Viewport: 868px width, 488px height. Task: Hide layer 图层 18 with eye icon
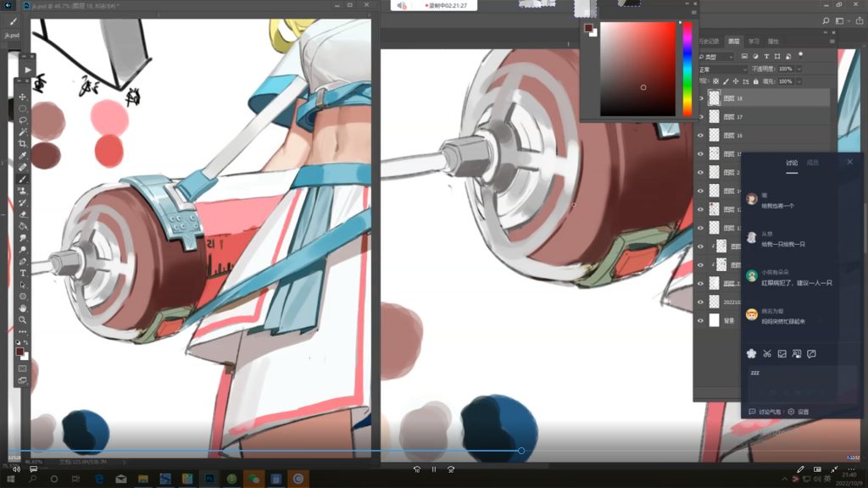(x=700, y=98)
